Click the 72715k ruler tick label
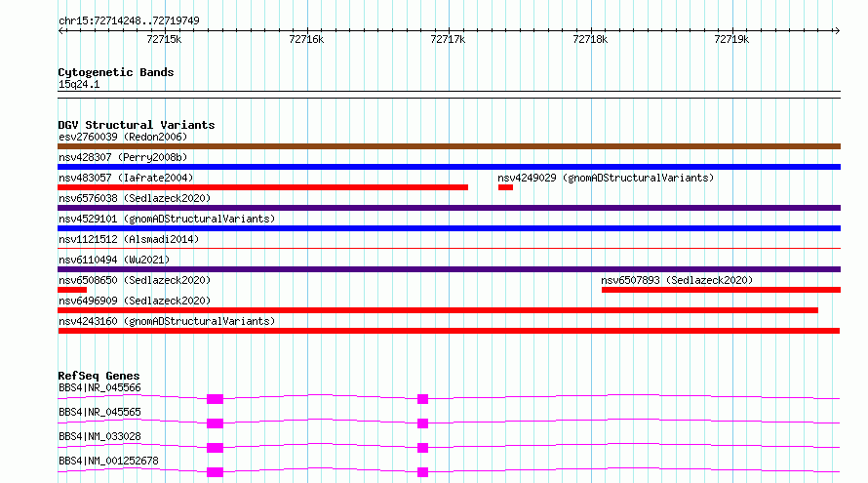This screenshot has height=483, width=868. click(164, 39)
